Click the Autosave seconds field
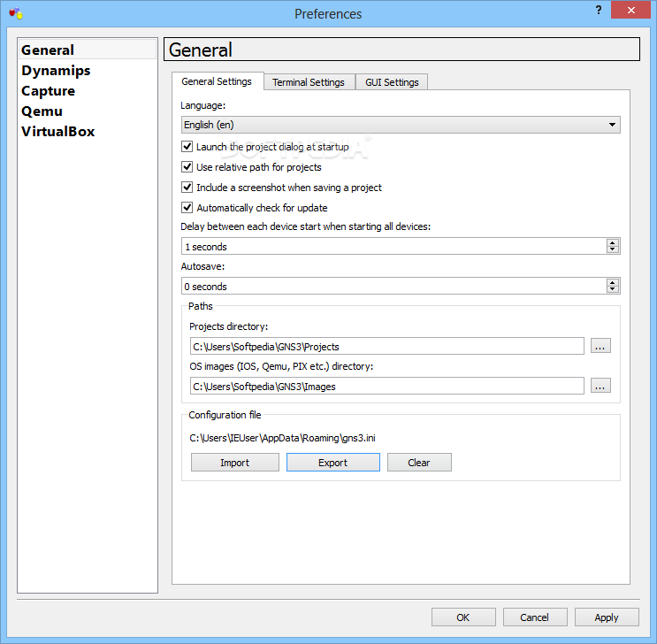 393,286
